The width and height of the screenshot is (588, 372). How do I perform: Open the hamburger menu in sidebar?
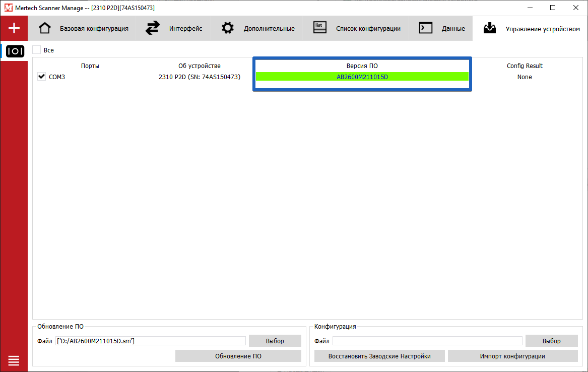click(14, 360)
